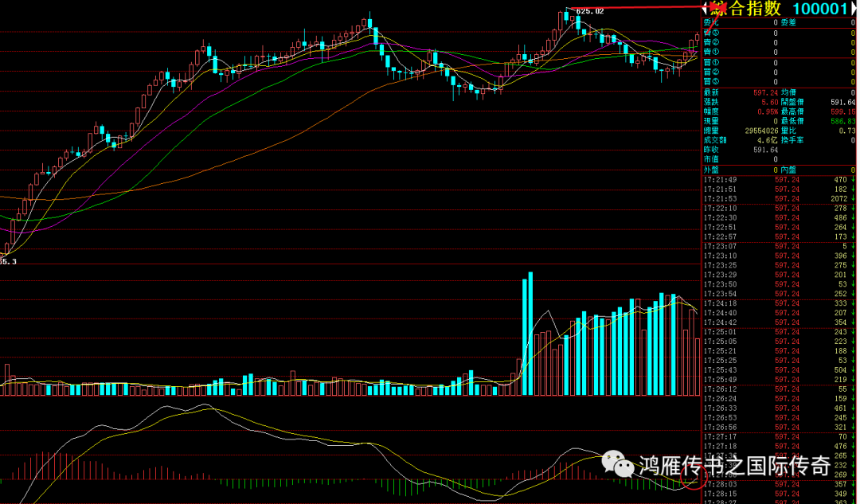860x504 pixels.
Task: Select the tick row at 17:21:49
Action: pos(780,180)
